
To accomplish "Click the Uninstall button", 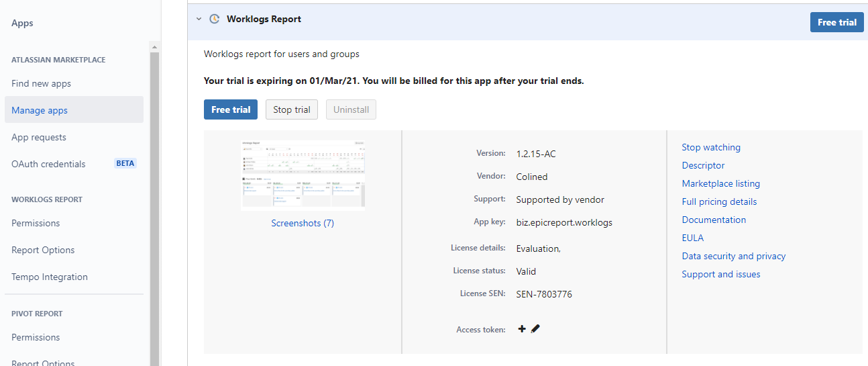I will (x=351, y=109).
